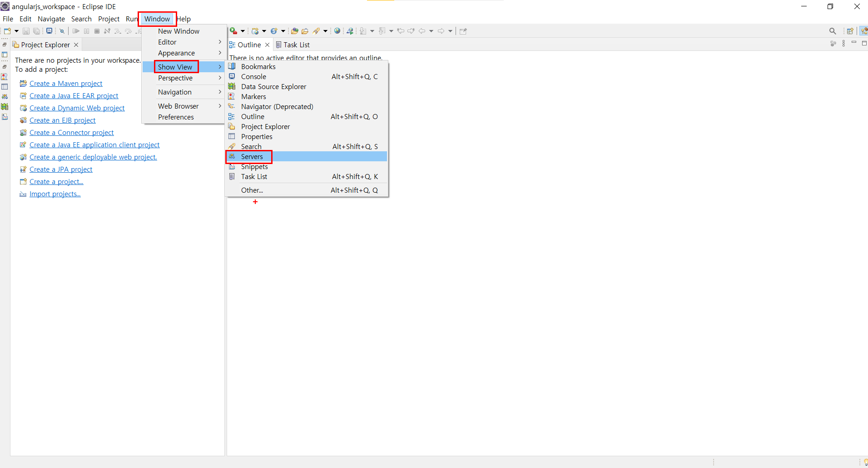Open the Forward history dropdown arrow
The width and height of the screenshot is (868, 468).
click(x=450, y=31)
